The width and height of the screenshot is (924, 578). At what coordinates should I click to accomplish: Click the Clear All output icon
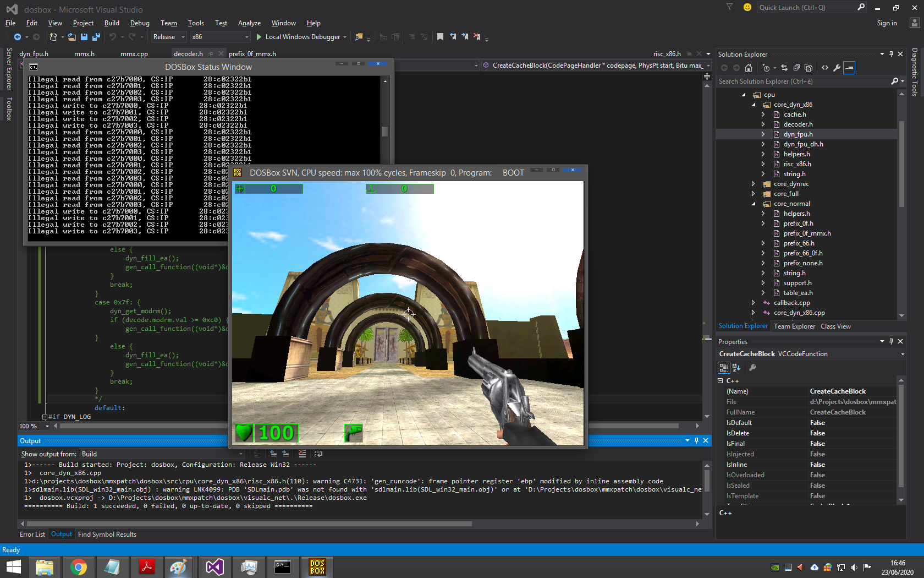coord(302,454)
